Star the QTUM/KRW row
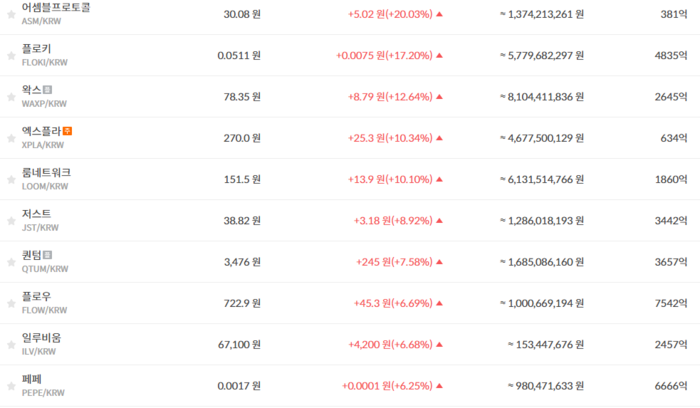700x408 pixels. tap(11, 262)
